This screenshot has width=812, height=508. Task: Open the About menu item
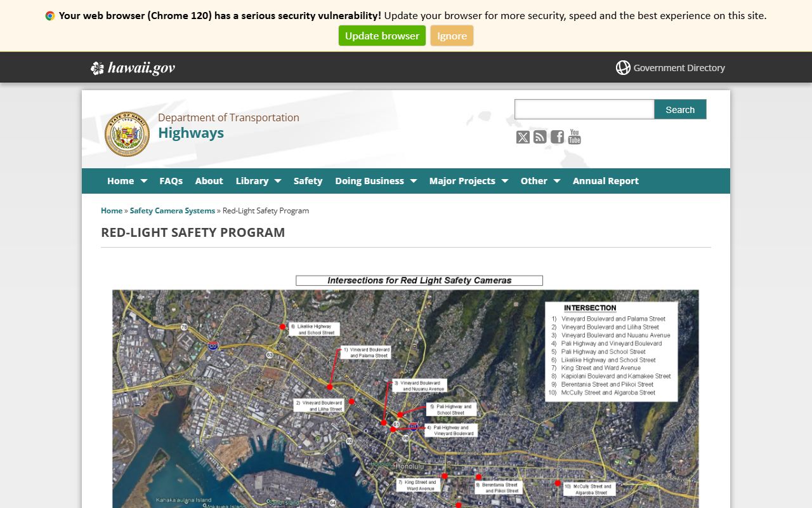(x=209, y=181)
